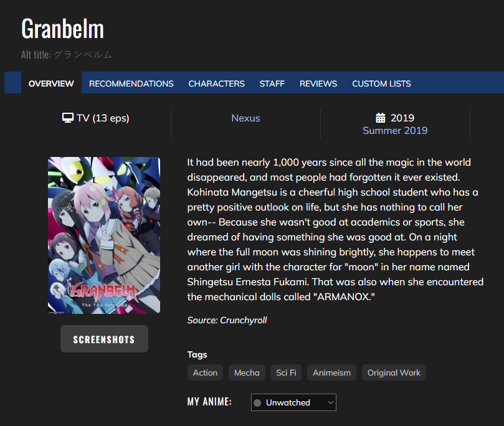
Task: Open the Sci Fi tag
Action: tap(286, 372)
